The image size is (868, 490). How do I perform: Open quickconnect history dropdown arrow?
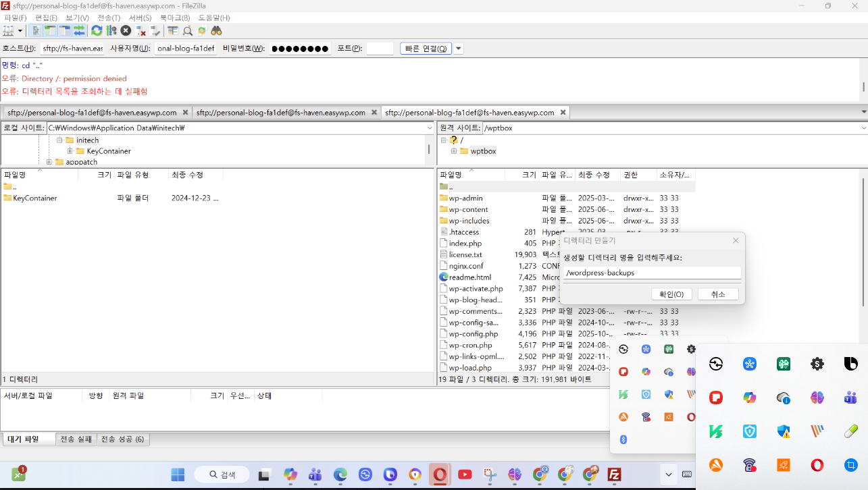[x=459, y=49]
